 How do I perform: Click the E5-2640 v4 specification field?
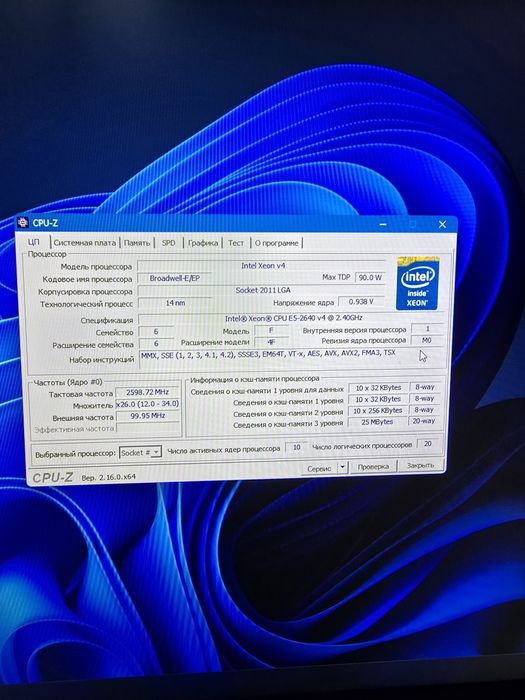(x=292, y=318)
